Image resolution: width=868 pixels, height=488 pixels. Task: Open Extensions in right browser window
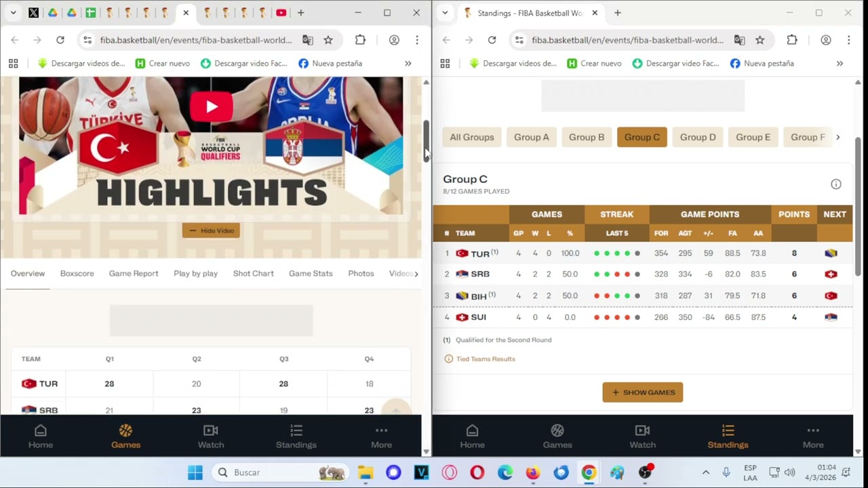tap(792, 40)
